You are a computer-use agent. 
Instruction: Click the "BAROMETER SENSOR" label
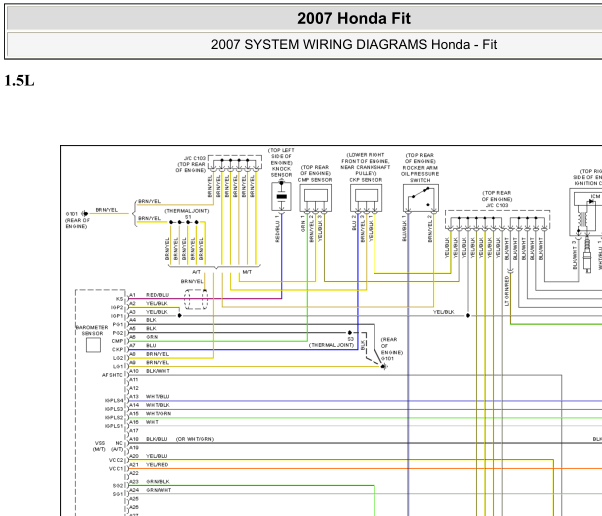(92, 331)
